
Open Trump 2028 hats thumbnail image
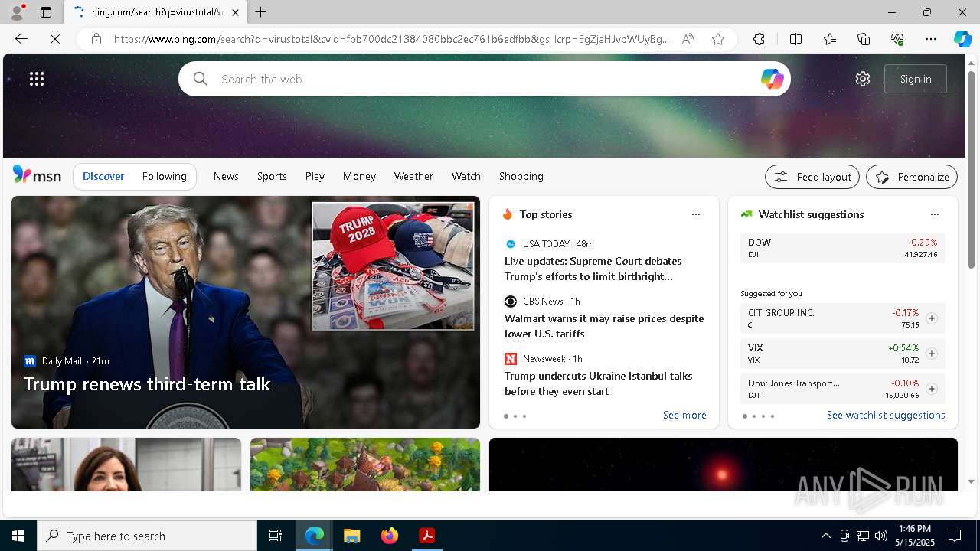click(393, 266)
